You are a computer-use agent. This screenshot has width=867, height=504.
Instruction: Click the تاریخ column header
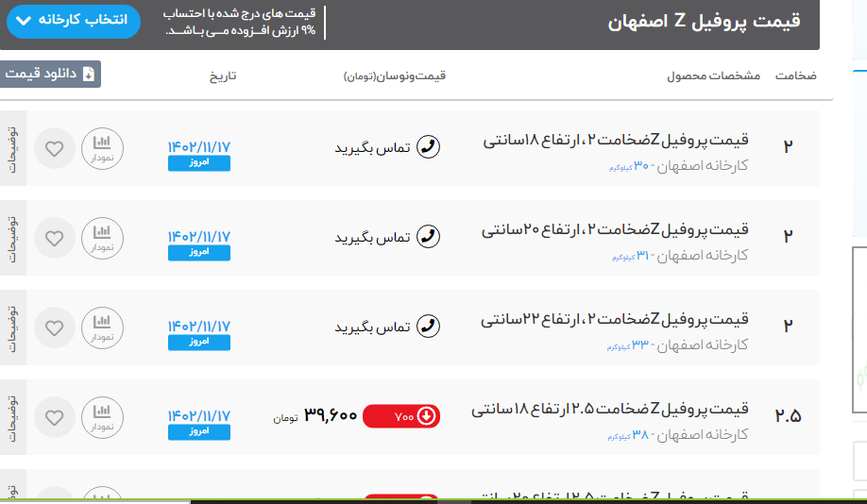click(x=223, y=76)
